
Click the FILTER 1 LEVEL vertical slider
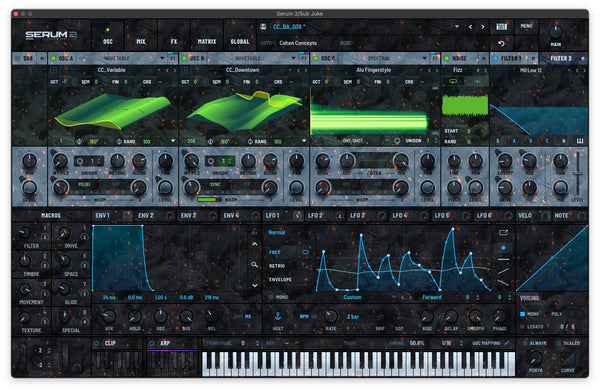click(x=577, y=173)
